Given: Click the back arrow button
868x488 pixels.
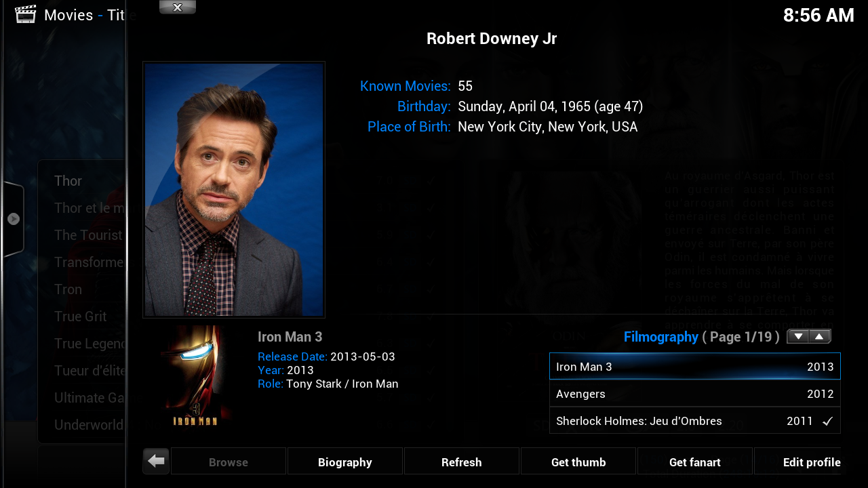Looking at the screenshot, I should click(156, 461).
